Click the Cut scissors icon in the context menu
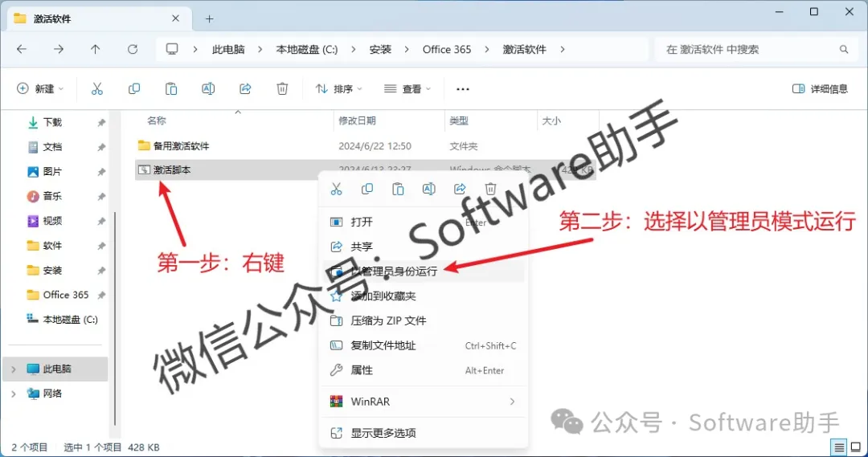 pos(336,190)
